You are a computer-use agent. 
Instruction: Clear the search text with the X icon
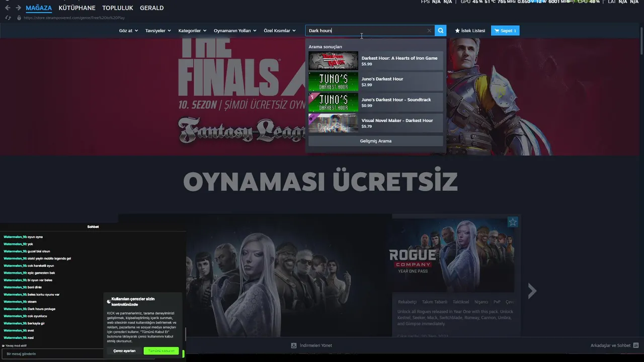click(x=429, y=31)
